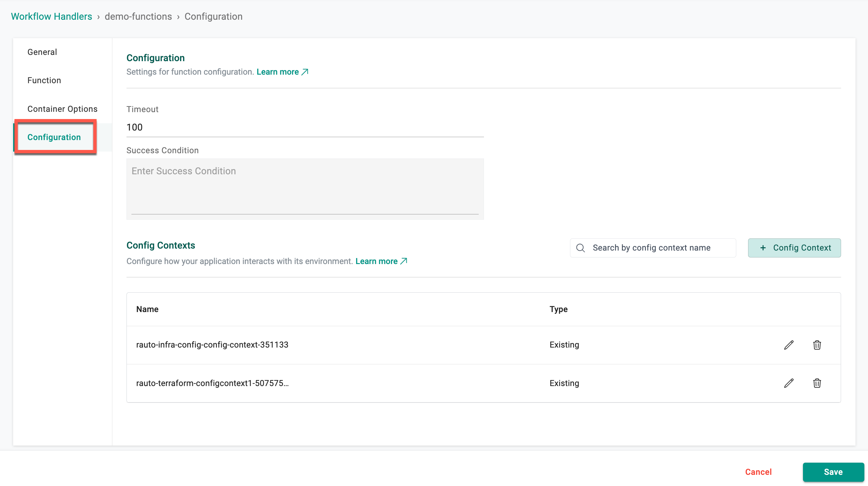Open the General tab
868x486 pixels.
(42, 52)
